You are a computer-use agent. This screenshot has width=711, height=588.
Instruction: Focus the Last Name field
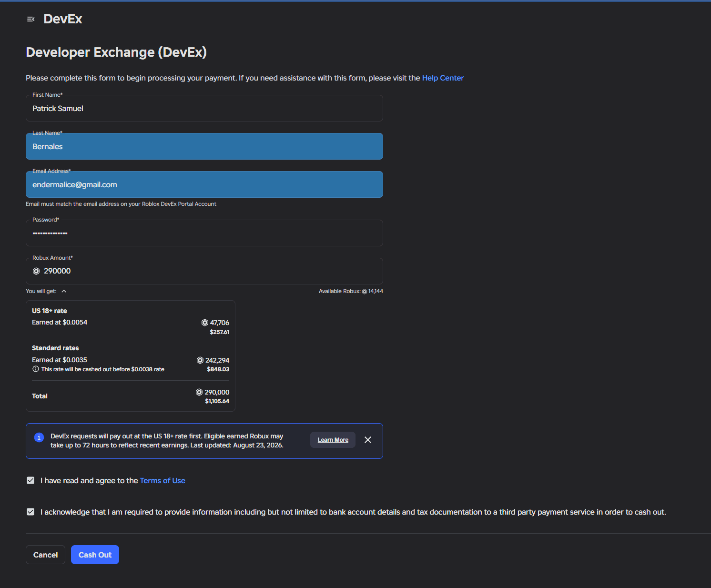204,146
